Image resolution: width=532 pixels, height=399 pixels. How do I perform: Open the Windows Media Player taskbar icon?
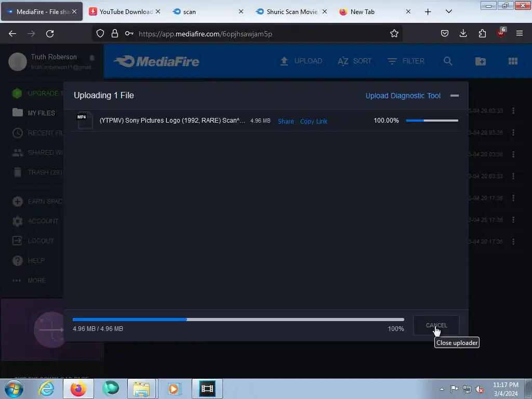click(174, 389)
